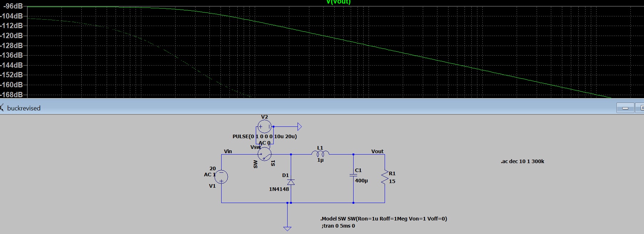Select the .ac dec 10 1 300k directive
Screen dimensions: 644x234
coord(522,161)
